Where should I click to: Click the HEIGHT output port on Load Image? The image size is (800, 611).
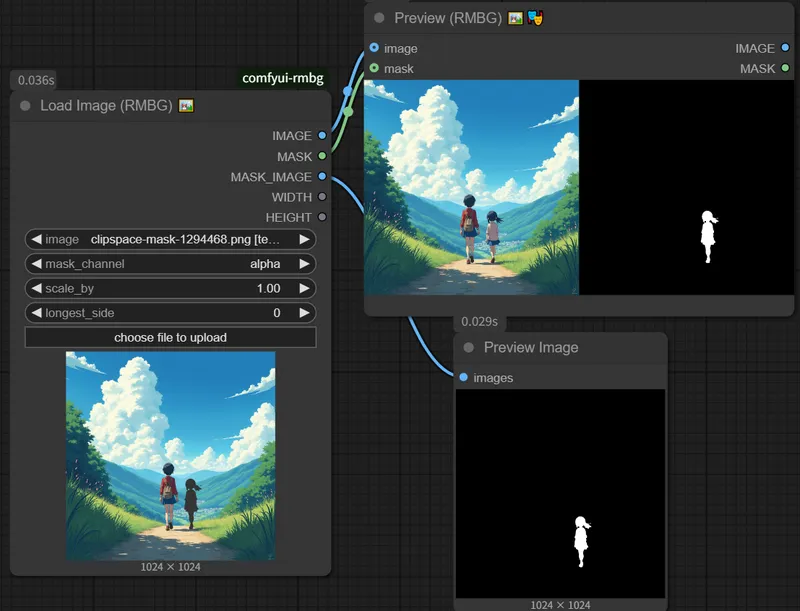click(x=322, y=217)
